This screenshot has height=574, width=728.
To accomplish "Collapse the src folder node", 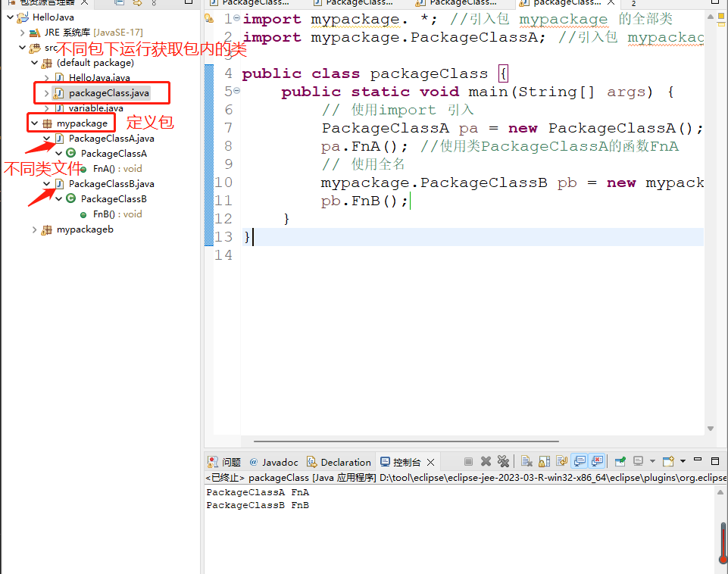I will pos(22,48).
